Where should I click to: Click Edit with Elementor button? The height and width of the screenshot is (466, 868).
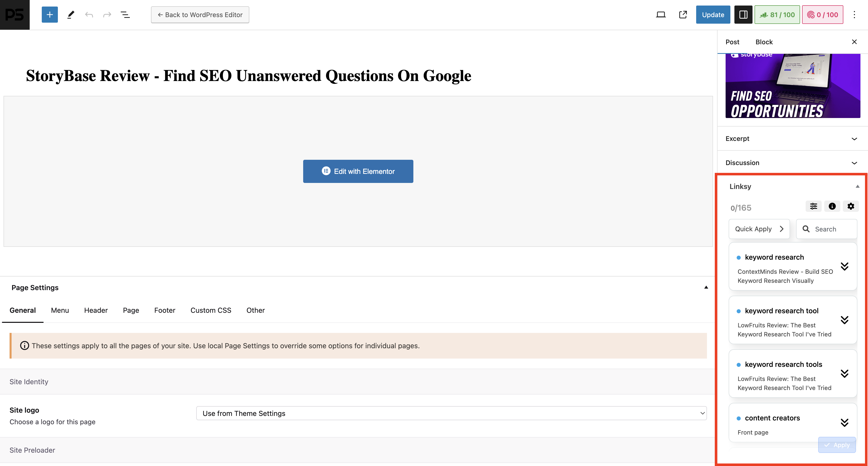pos(358,171)
